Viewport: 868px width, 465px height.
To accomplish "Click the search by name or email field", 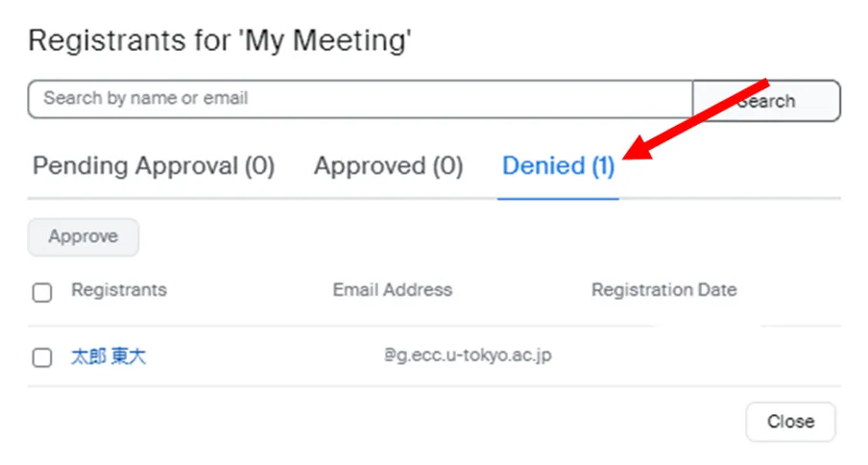I will click(x=359, y=99).
